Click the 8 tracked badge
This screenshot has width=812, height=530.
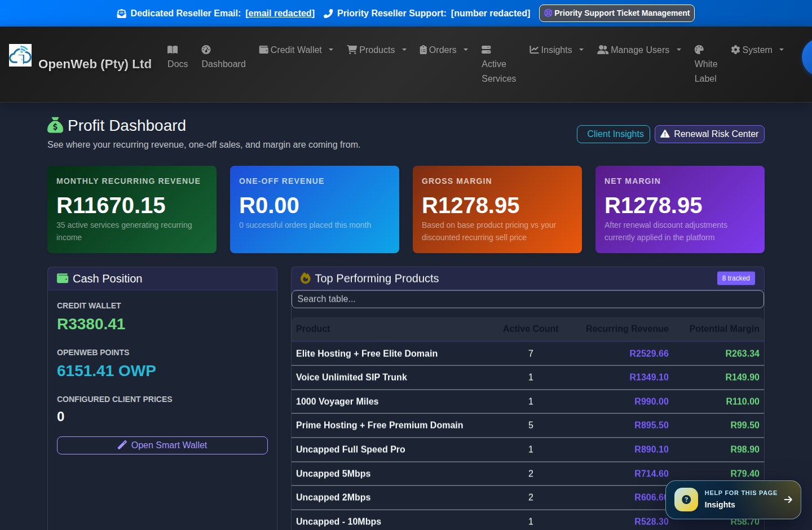[736, 278]
